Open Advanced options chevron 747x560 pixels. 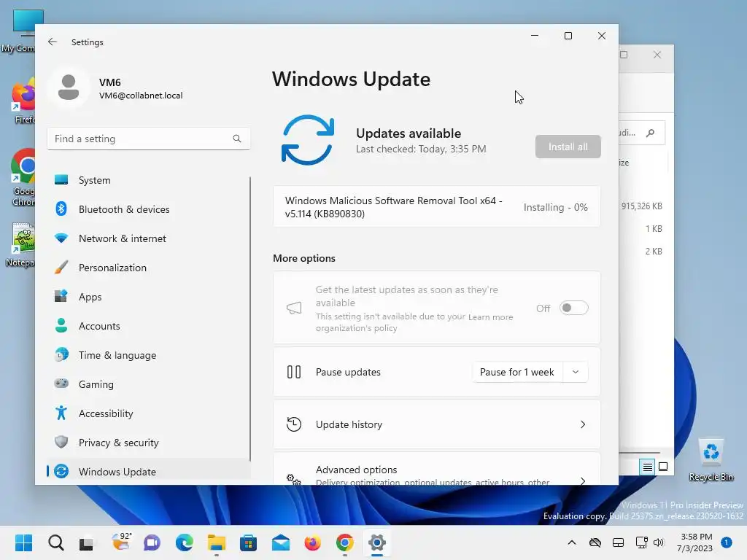click(x=583, y=481)
